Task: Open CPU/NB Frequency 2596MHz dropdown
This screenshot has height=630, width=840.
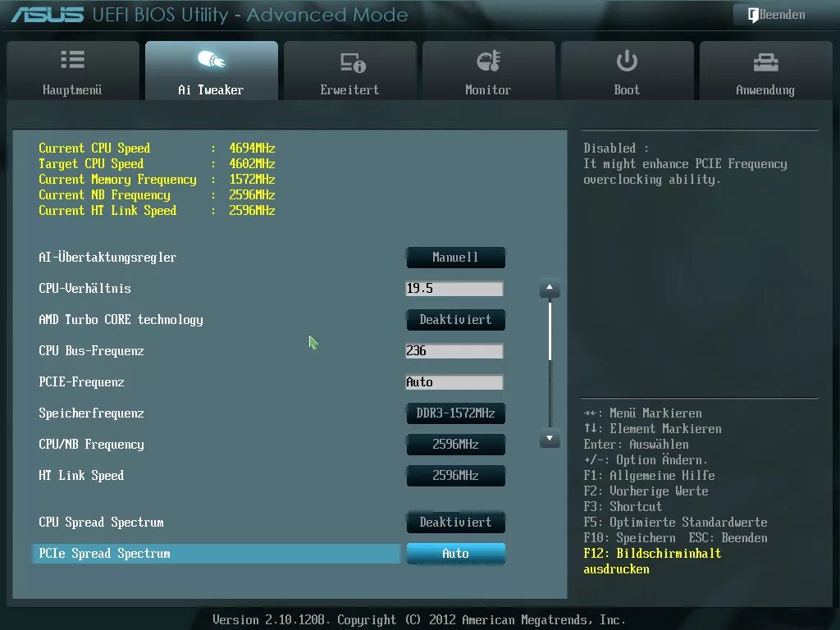Action: pos(455,444)
